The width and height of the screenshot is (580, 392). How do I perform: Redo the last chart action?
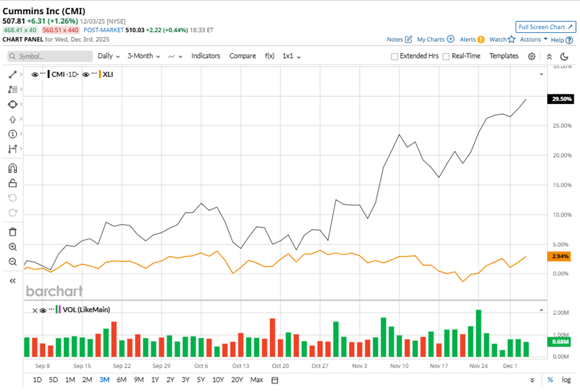(x=13, y=213)
